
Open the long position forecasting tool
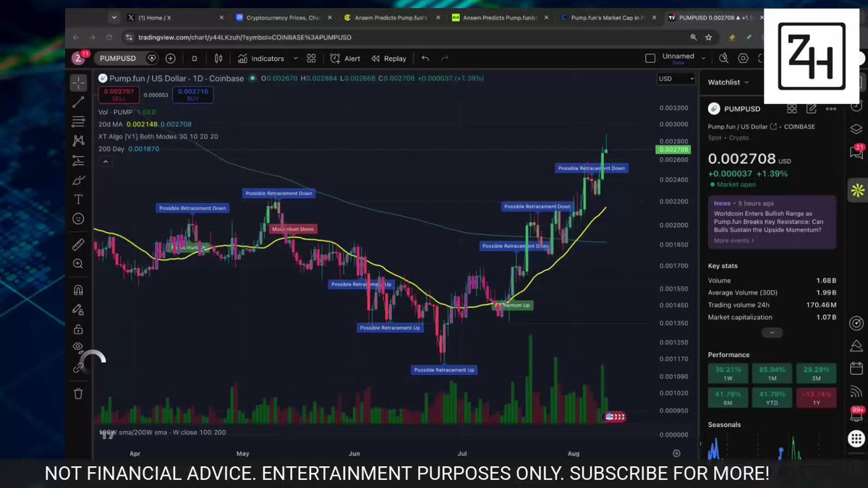(x=78, y=160)
